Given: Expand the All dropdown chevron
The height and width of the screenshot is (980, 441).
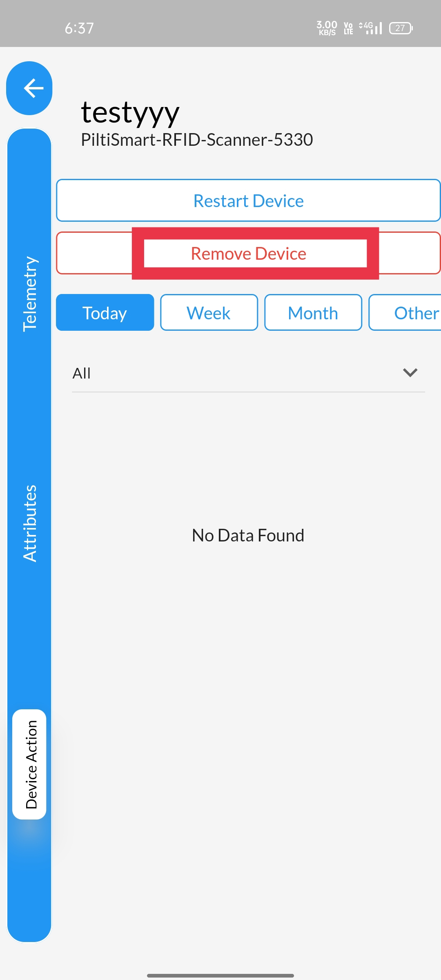Looking at the screenshot, I should pyautogui.click(x=410, y=372).
